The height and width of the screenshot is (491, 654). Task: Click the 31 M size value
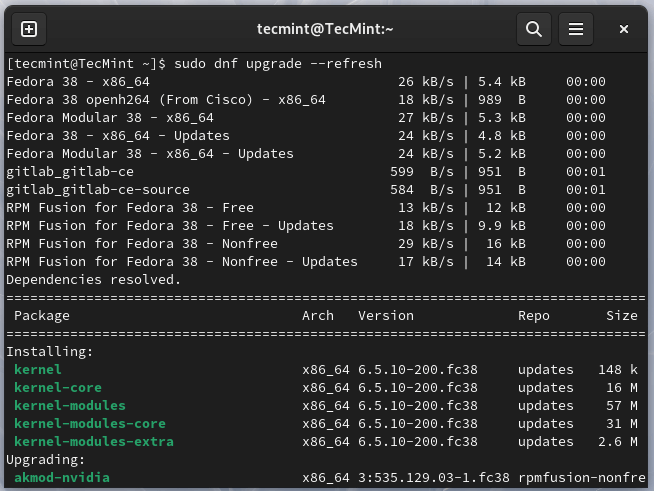(x=622, y=423)
